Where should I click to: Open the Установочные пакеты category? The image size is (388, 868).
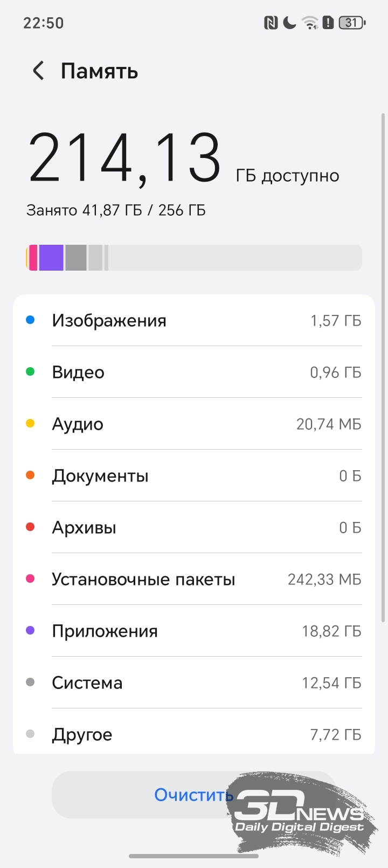[194, 580]
